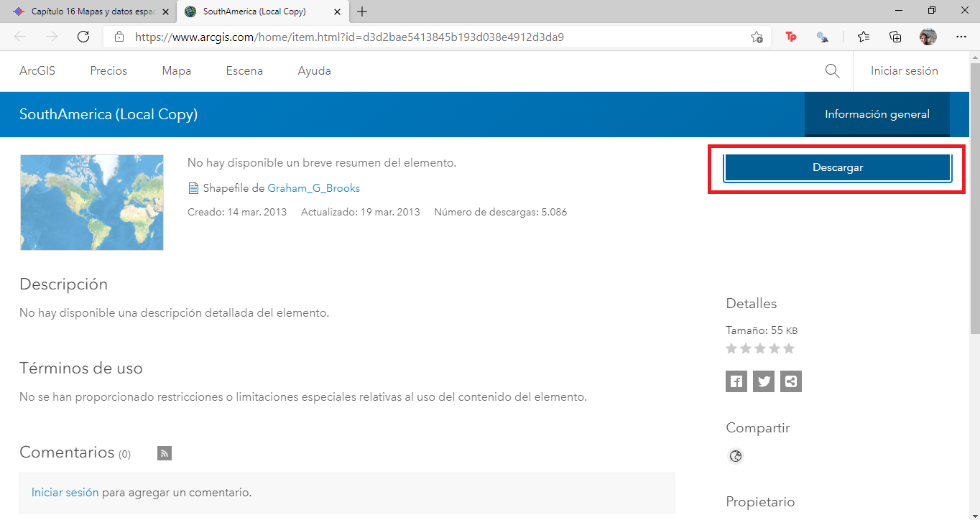Click Iniciar sesión link in comments box

coord(65,493)
